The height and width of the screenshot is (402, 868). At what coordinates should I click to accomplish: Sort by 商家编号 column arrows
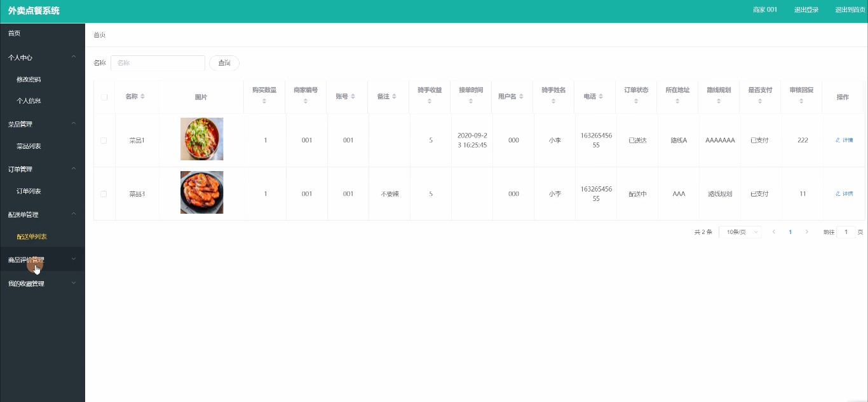306,101
